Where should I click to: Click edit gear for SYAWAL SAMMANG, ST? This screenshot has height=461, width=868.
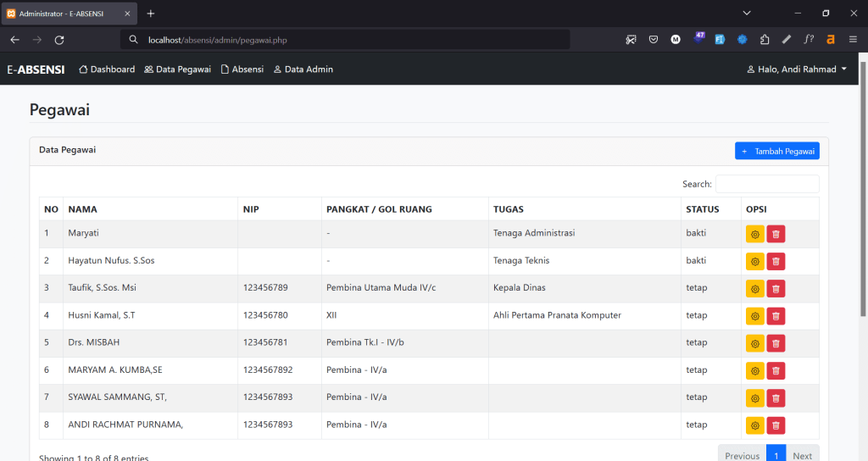coord(754,397)
